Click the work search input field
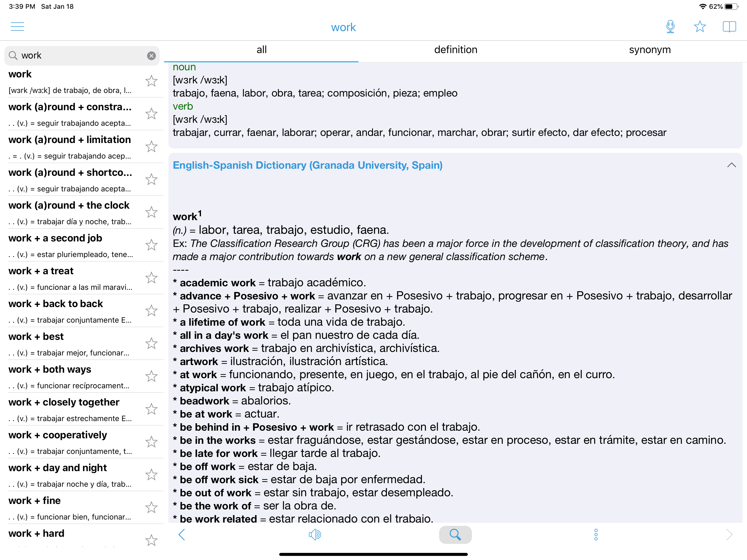Viewport: 747px width, 560px height. tap(81, 56)
